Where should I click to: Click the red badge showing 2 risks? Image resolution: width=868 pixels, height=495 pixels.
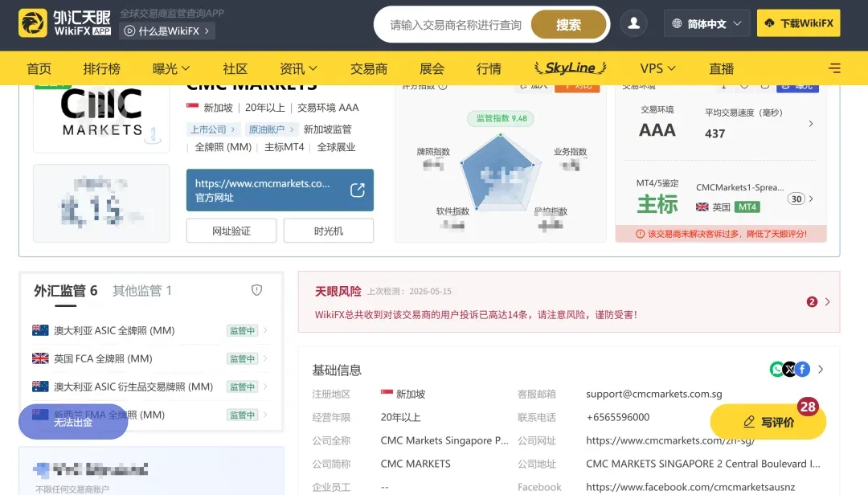812,302
